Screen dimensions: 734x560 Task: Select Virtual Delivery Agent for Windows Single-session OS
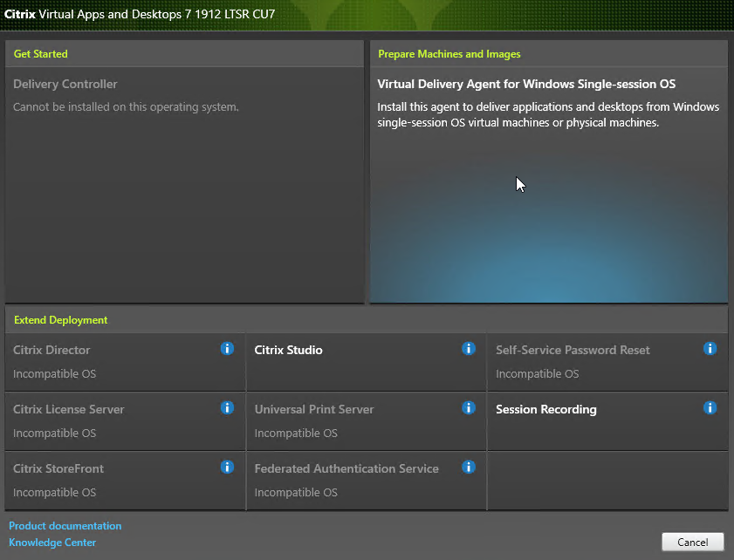click(549, 185)
